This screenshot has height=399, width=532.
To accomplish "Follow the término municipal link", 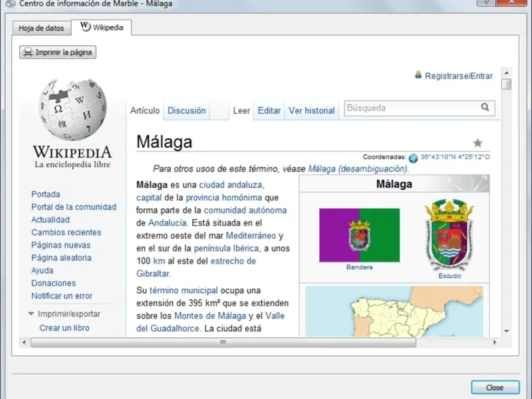I will pyautogui.click(x=184, y=291).
